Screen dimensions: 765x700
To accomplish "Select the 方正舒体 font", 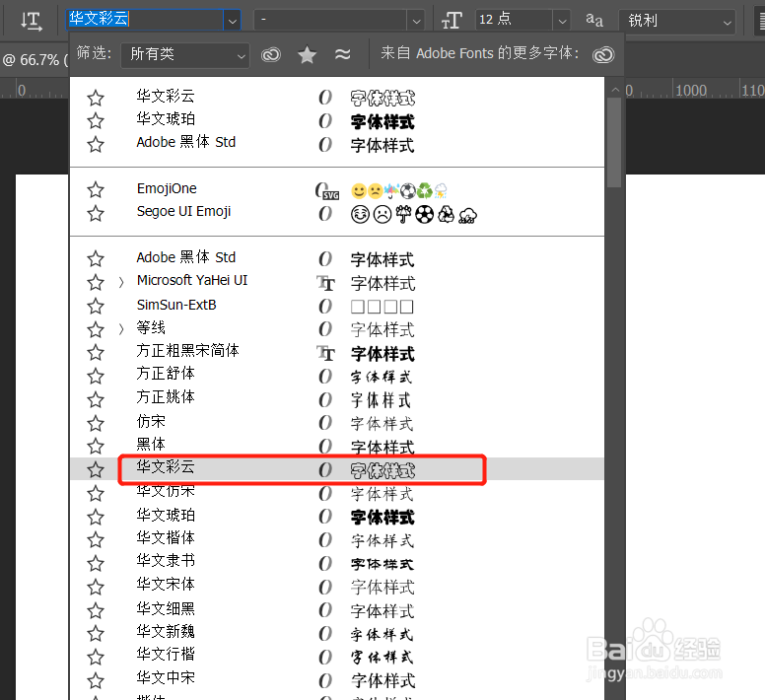I will [x=166, y=374].
